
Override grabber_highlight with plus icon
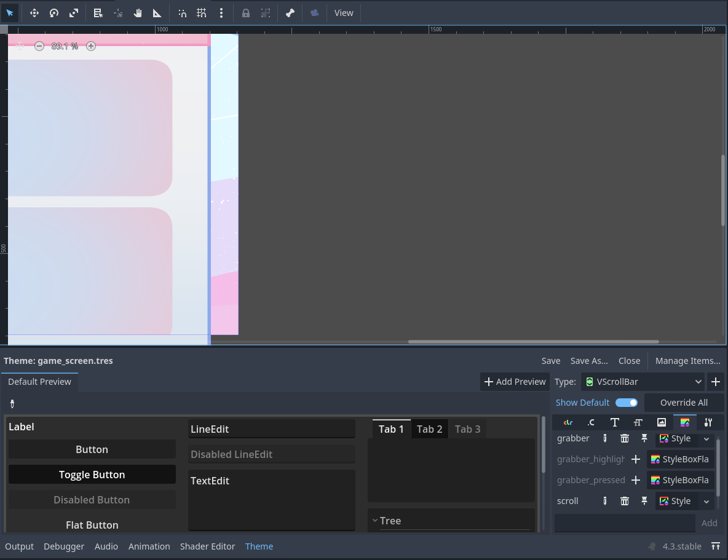pyautogui.click(x=636, y=459)
